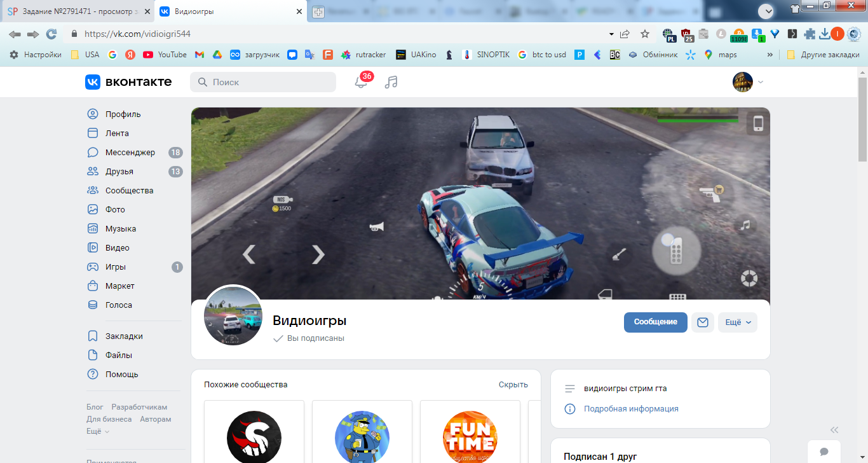
Task: Open Подробная информация link
Action: click(x=631, y=409)
